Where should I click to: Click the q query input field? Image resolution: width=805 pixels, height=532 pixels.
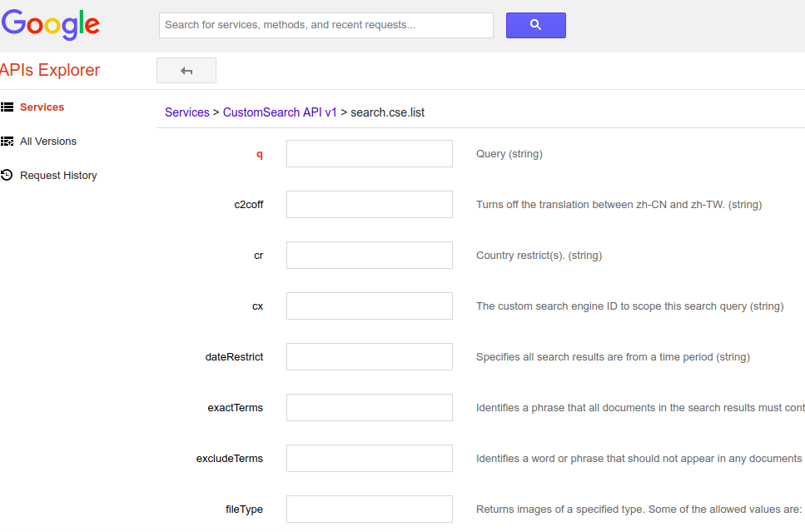pyautogui.click(x=369, y=153)
